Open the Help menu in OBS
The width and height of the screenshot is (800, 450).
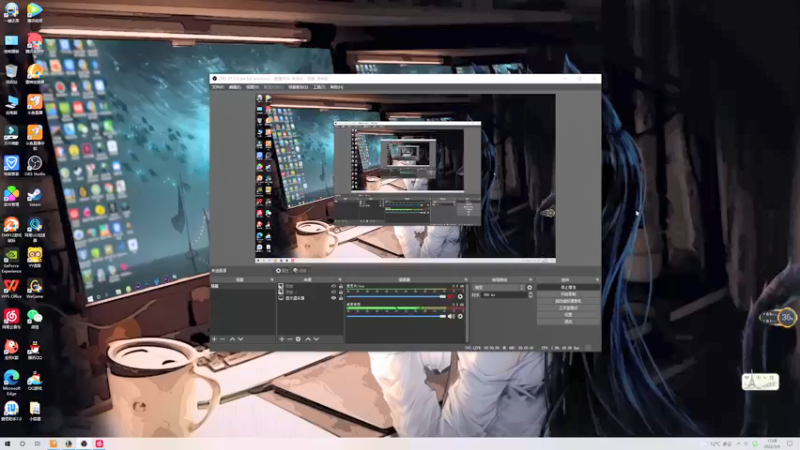(x=336, y=87)
